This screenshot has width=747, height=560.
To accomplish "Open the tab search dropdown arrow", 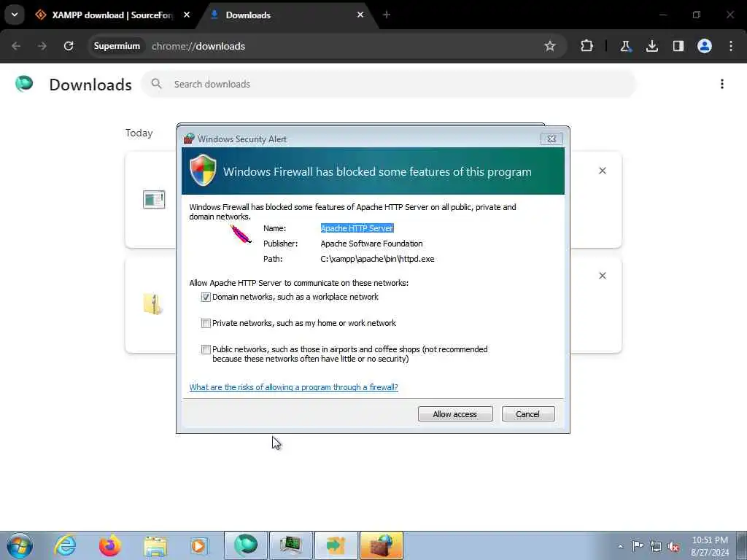I will (x=15, y=15).
